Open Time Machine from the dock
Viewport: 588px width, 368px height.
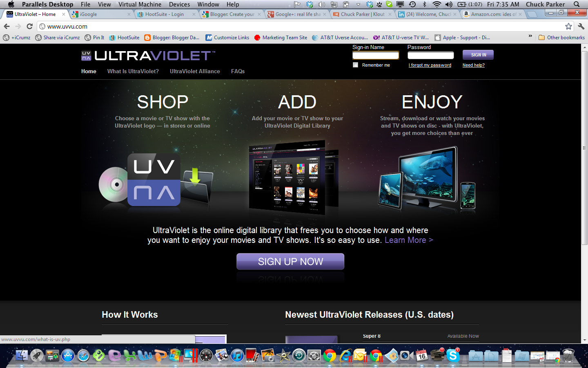(299, 356)
